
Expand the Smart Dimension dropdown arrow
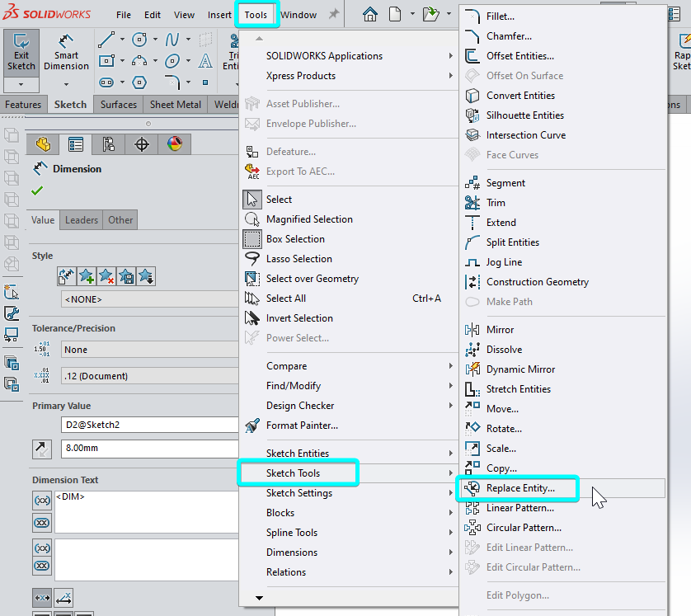click(66, 85)
